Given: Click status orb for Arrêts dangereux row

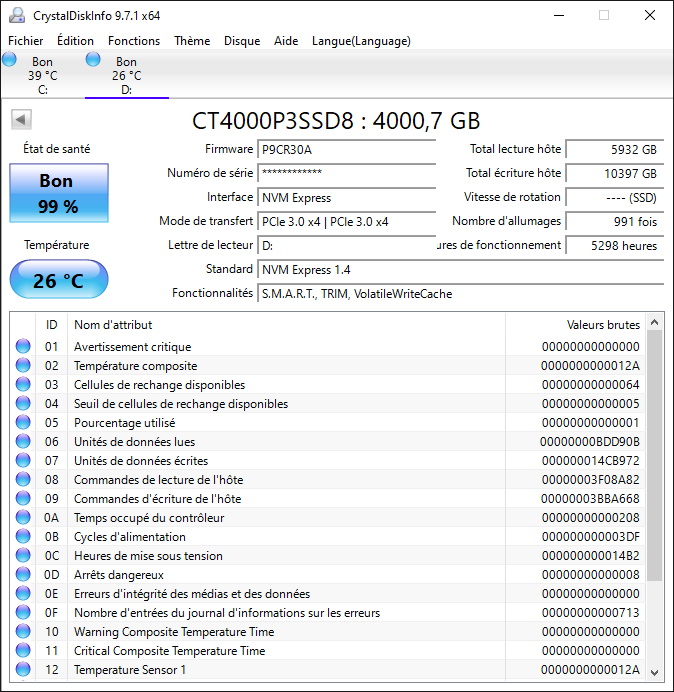Looking at the screenshot, I should point(23,574).
